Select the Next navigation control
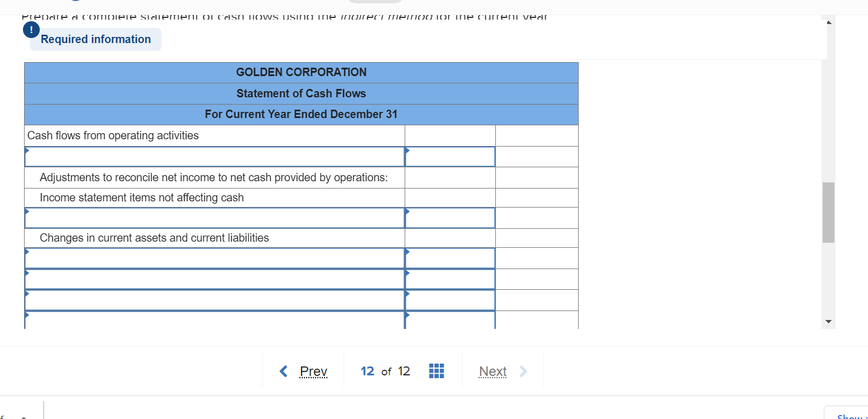The height and width of the screenshot is (419, 868). 492,371
